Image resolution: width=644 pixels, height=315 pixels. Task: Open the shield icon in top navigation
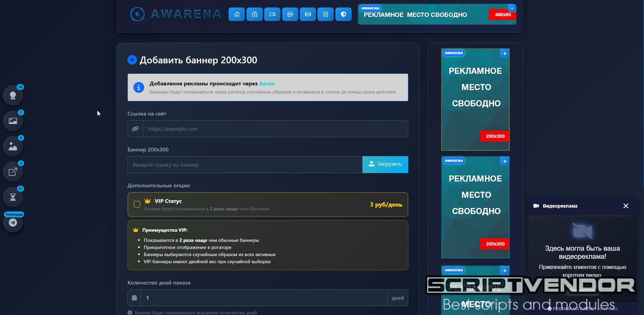(x=344, y=14)
